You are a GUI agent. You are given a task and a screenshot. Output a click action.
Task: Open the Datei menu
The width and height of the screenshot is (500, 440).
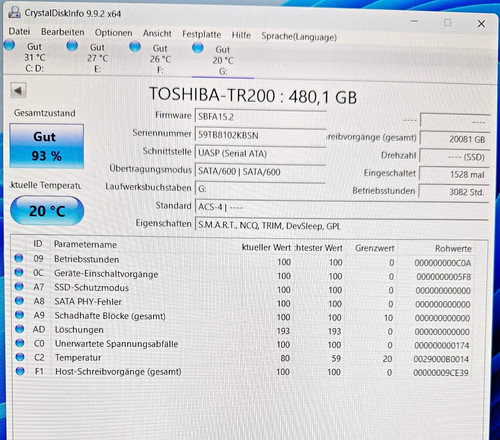coord(19,31)
